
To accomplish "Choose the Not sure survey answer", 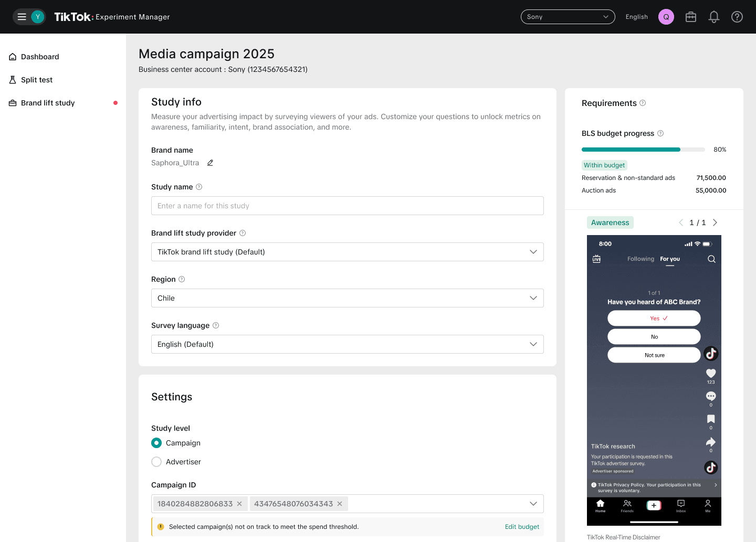I will point(654,355).
